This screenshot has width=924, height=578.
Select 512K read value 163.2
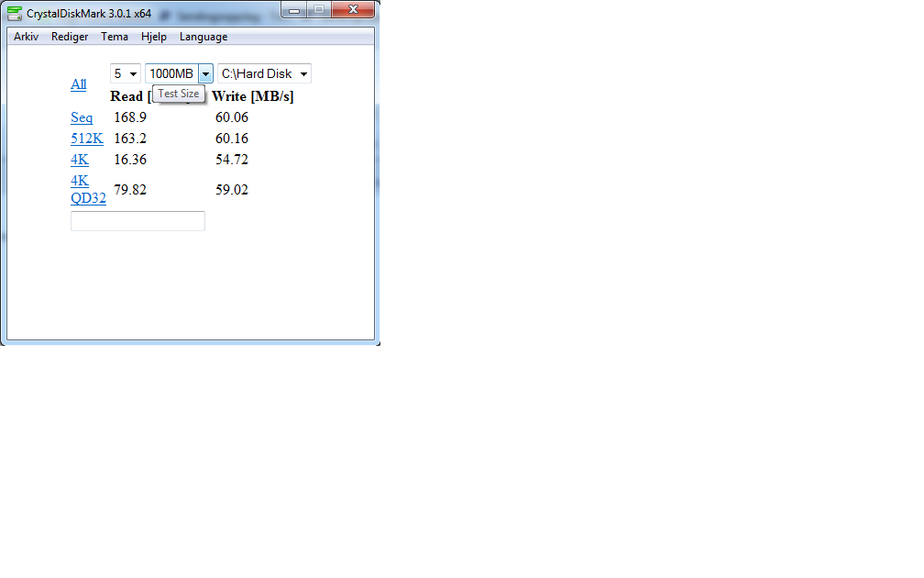[x=130, y=139]
